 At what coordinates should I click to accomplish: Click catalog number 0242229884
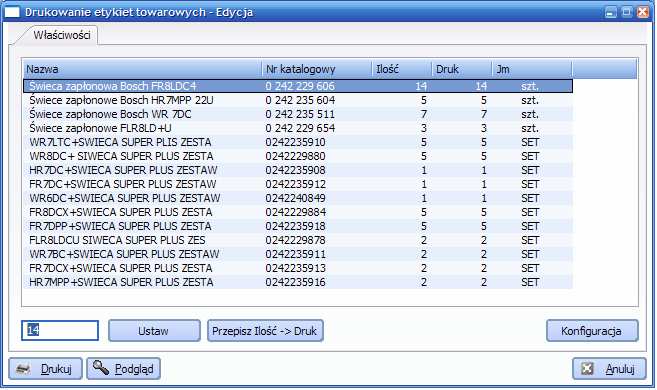click(x=295, y=212)
